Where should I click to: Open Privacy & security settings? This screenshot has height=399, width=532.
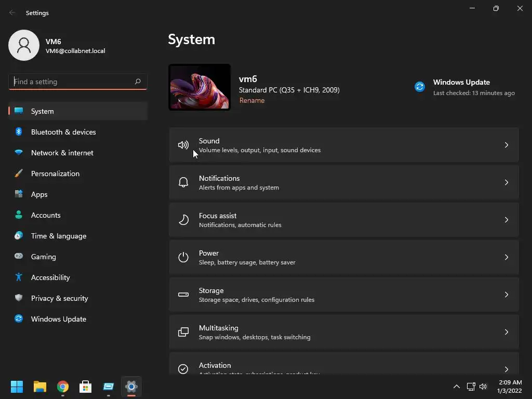pyautogui.click(x=78, y=298)
